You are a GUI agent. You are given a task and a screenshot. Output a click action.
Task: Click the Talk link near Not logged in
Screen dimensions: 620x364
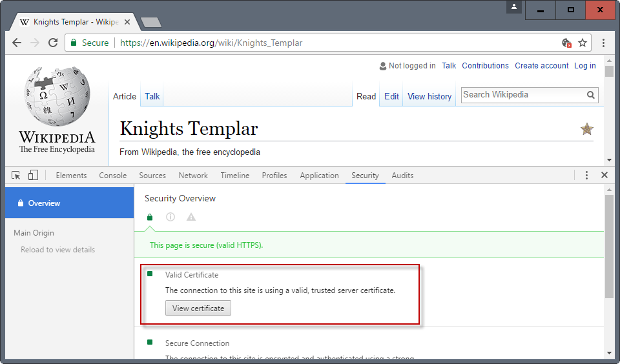(x=449, y=66)
